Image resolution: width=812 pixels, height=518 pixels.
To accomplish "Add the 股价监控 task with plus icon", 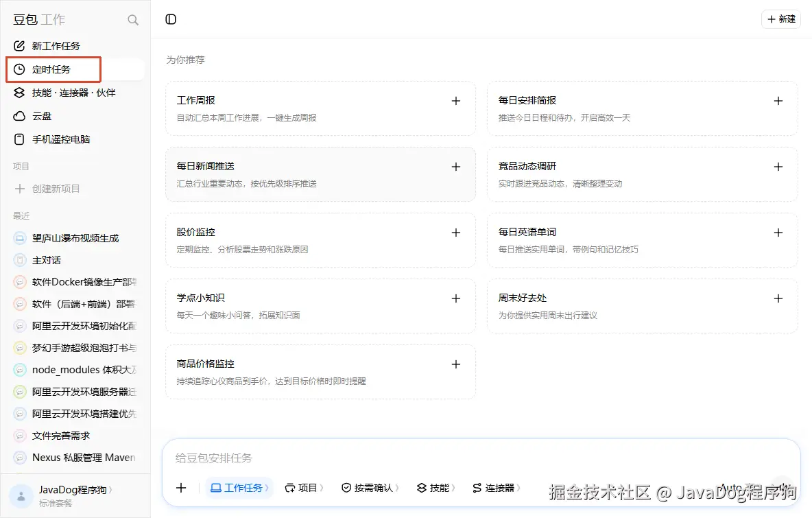I will coord(455,233).
